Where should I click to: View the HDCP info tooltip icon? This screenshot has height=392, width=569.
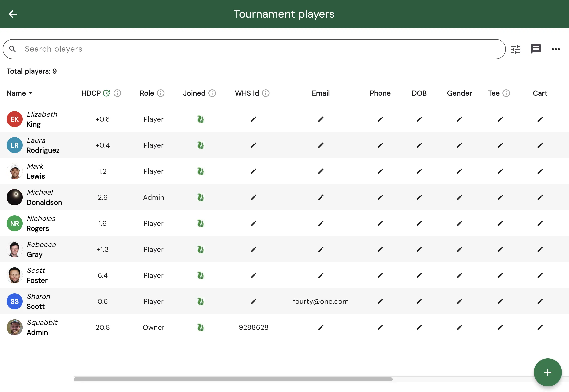(117, 93)
